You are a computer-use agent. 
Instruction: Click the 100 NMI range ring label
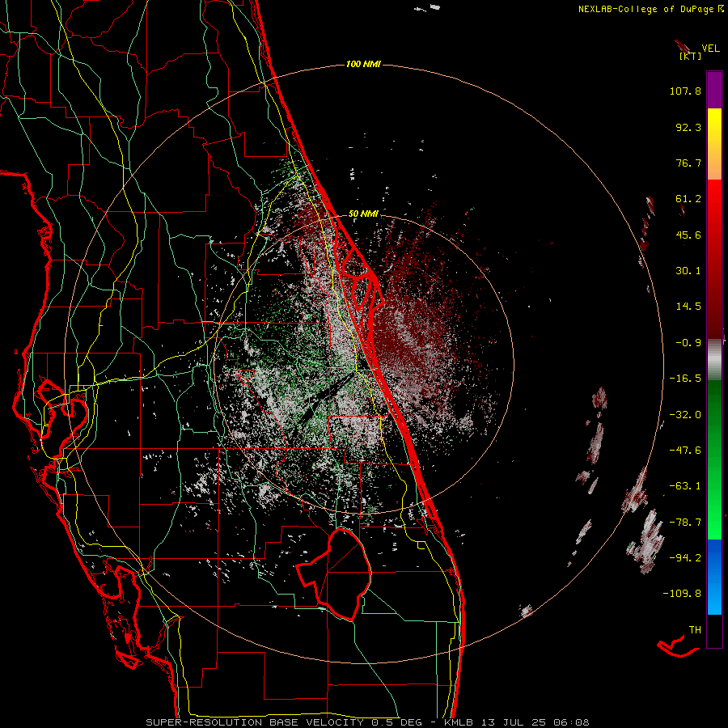[x=363, y=64]
